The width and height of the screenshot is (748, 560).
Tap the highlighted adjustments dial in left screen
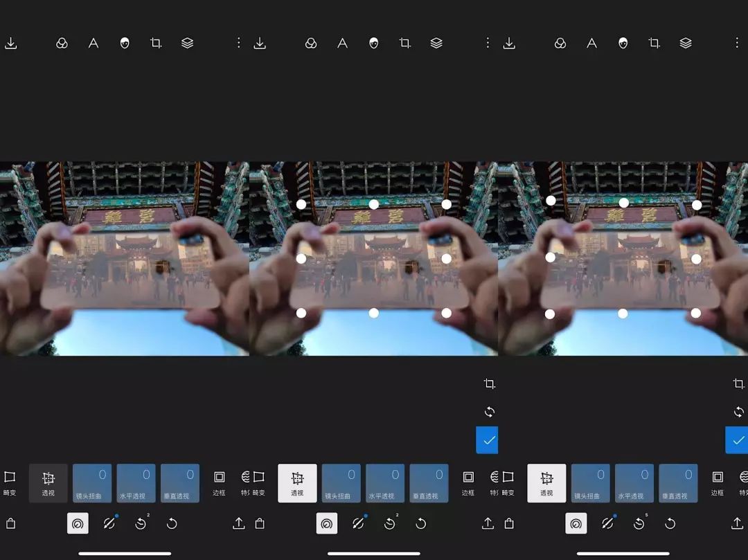point(78,523)
